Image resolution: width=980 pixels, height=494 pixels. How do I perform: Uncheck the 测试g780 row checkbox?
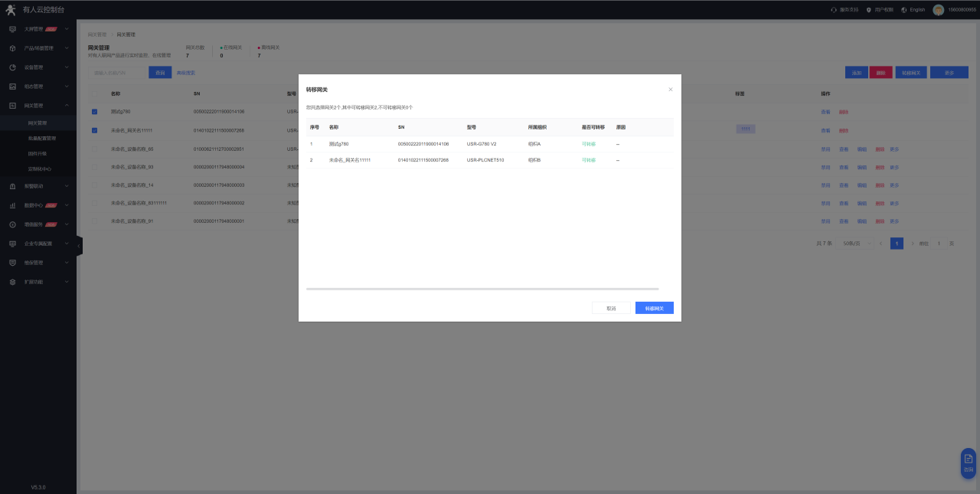[95, 112]
